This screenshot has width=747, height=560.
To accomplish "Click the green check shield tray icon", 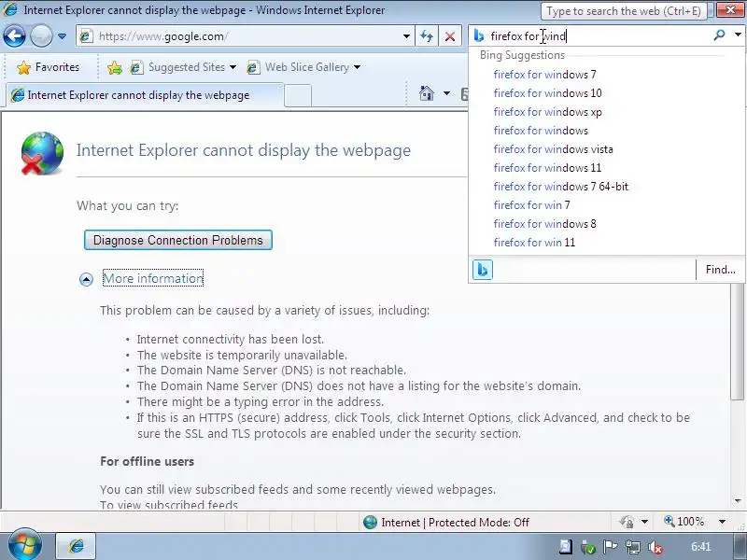I will (x=588, y=547).
